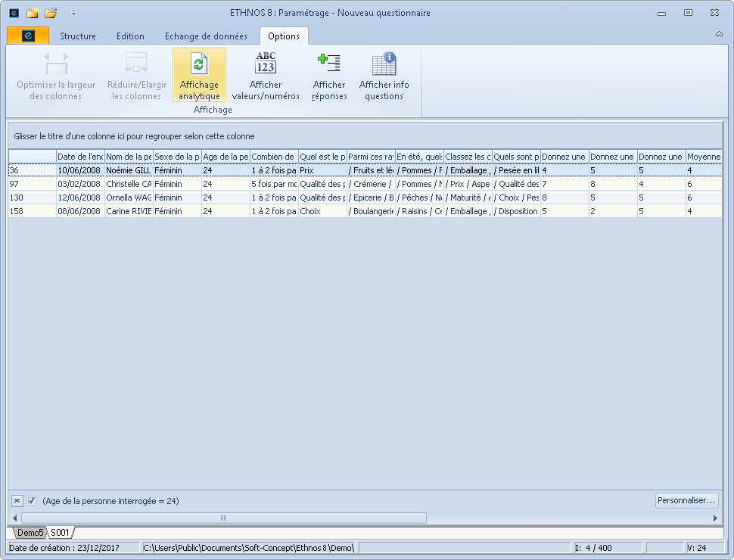This screenshot has width=734, height=560.
Task: Click cell Choix in row 158
Action: point(322,211)
